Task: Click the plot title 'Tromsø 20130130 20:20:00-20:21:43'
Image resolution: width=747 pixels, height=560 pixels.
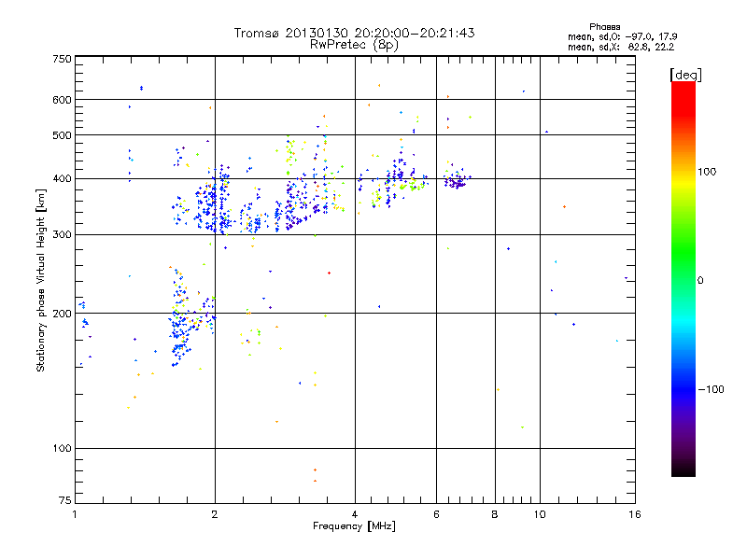Action: click(x=354, y=33)
